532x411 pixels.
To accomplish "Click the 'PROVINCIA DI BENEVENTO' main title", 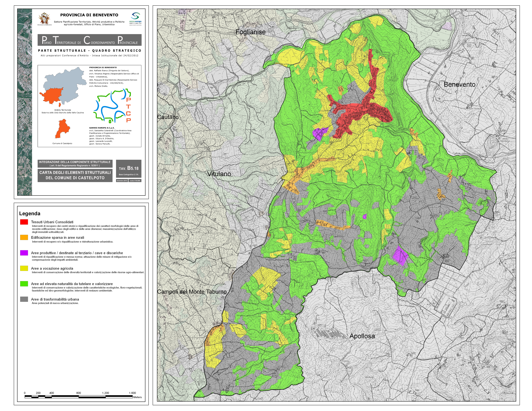I will click(89, 15).
